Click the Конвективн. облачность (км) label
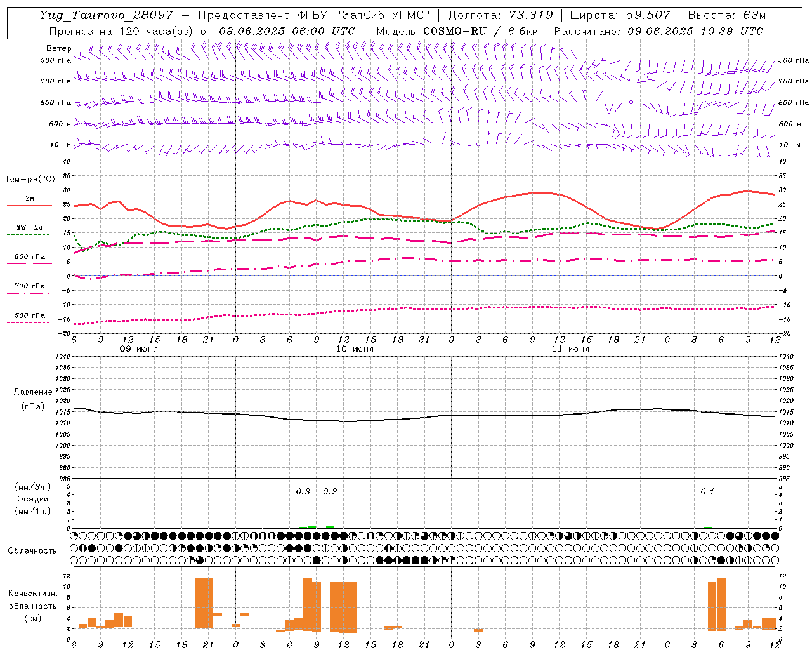812x650 pixels. 32,606
